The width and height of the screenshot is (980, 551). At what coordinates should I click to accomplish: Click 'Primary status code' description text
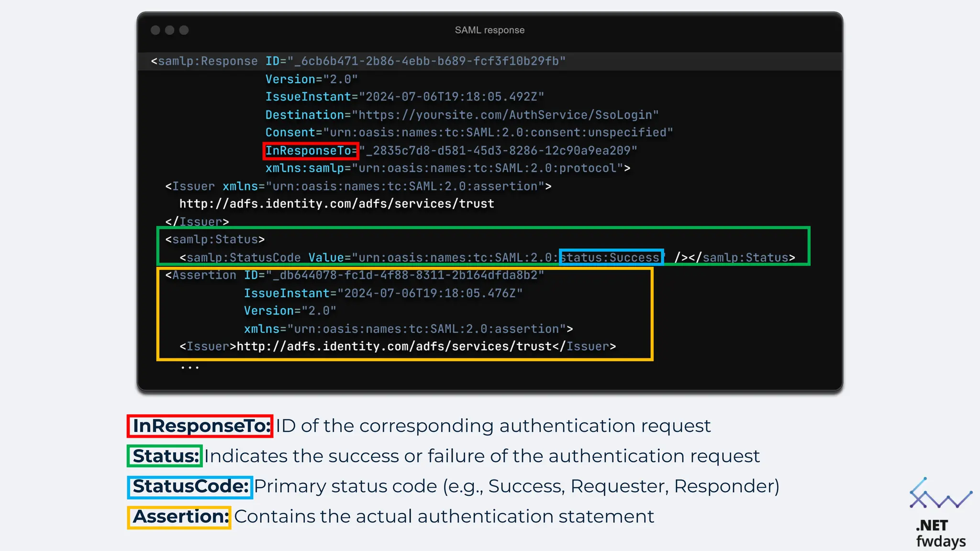point(516,486)
